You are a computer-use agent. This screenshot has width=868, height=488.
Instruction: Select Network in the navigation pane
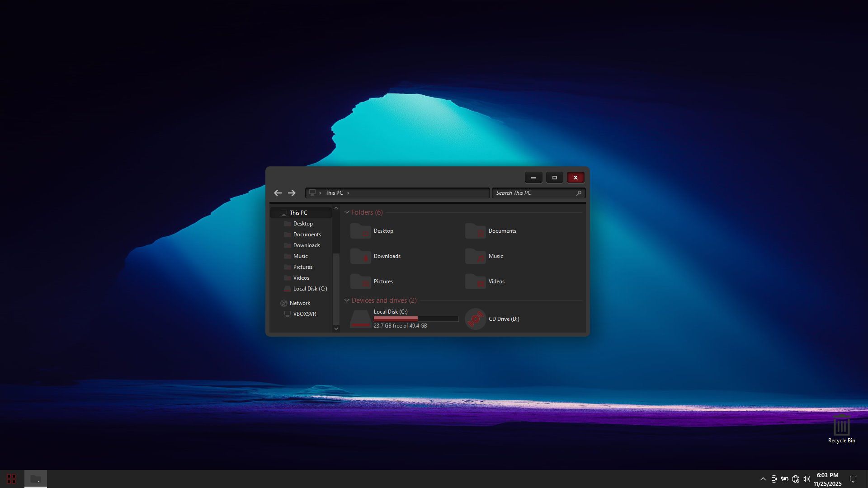click(x=299, y=303)
